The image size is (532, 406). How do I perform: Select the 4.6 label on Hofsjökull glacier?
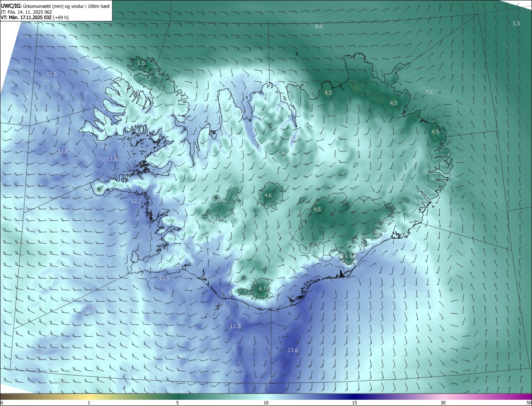[x=268, y=195]
